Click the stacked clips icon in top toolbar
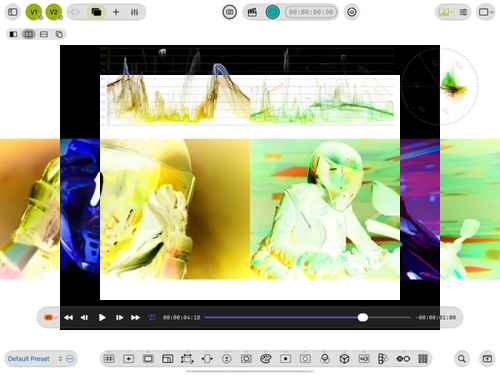The image size is (500, 375). (x=96, y=12)
